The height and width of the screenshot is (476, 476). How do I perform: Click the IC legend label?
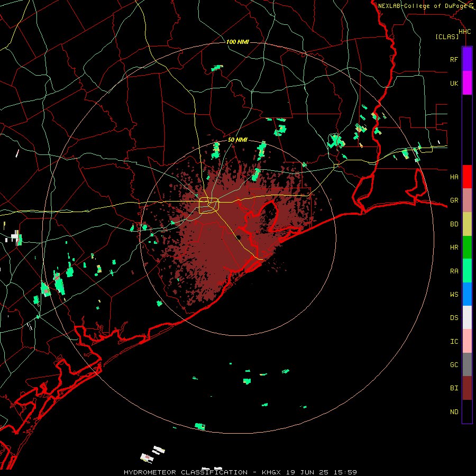454,342
